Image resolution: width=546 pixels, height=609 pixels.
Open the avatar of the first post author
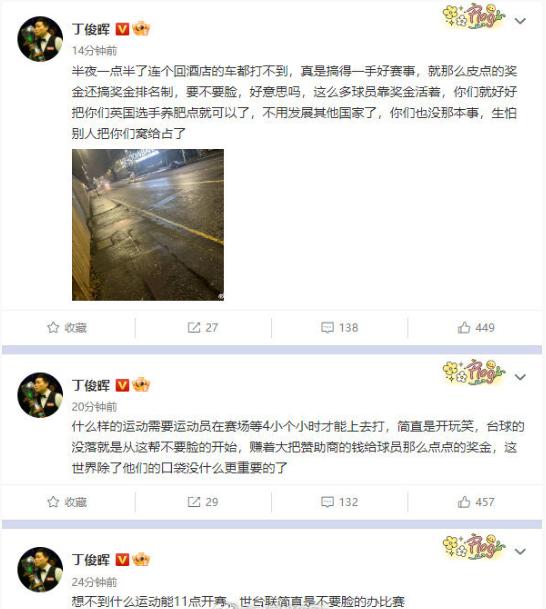tap(40, 39)
